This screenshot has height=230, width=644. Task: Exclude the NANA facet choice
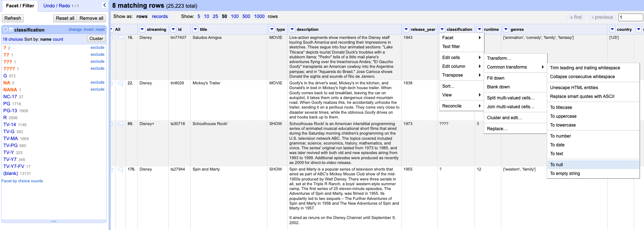(x=98, y=90)
